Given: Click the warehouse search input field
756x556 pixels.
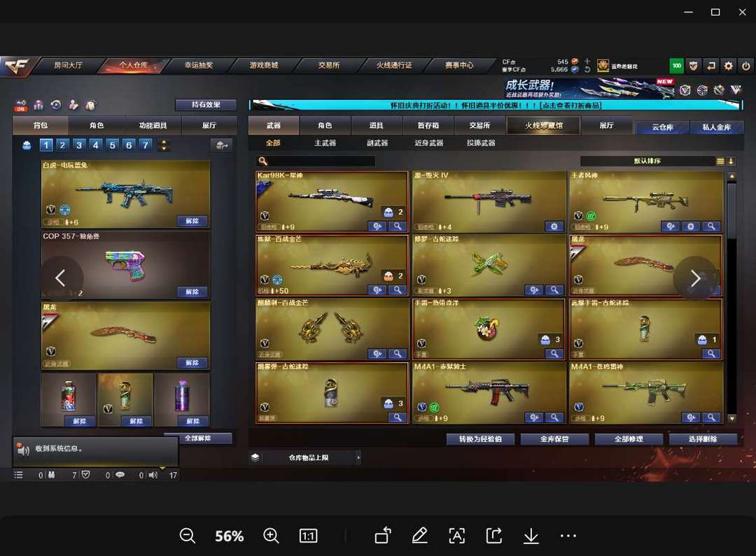Looking at the screenshot, I should click(316, 161).
